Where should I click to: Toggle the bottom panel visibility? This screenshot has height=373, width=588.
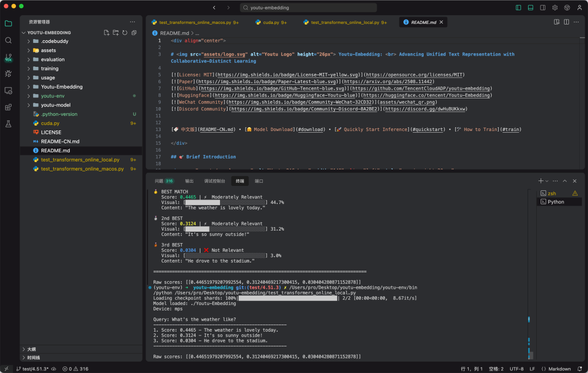point(530,8)
